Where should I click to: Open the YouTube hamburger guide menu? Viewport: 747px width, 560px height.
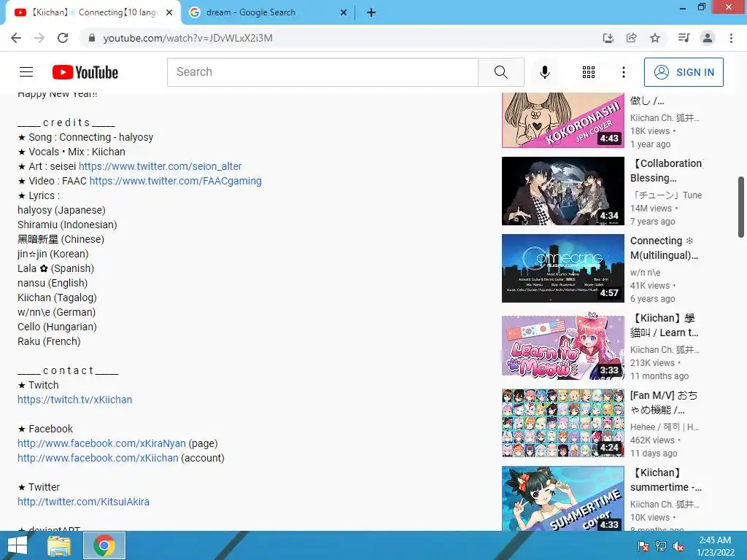(x=26, y=72)
